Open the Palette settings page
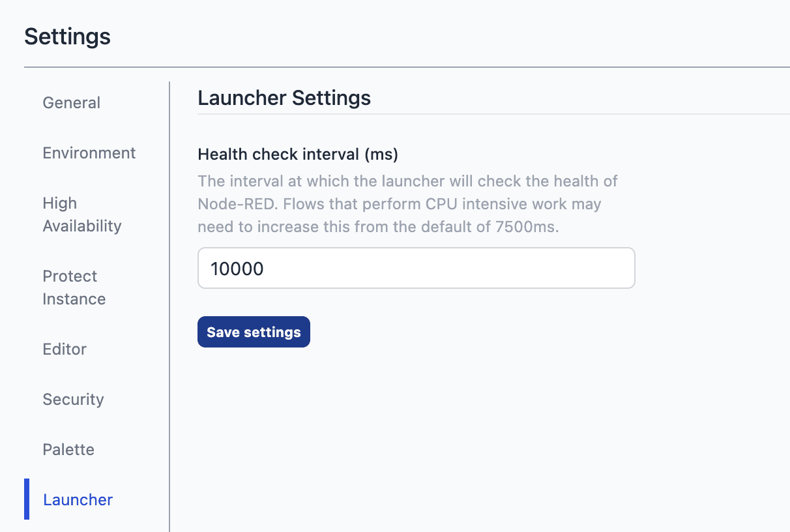 (68, 449)
